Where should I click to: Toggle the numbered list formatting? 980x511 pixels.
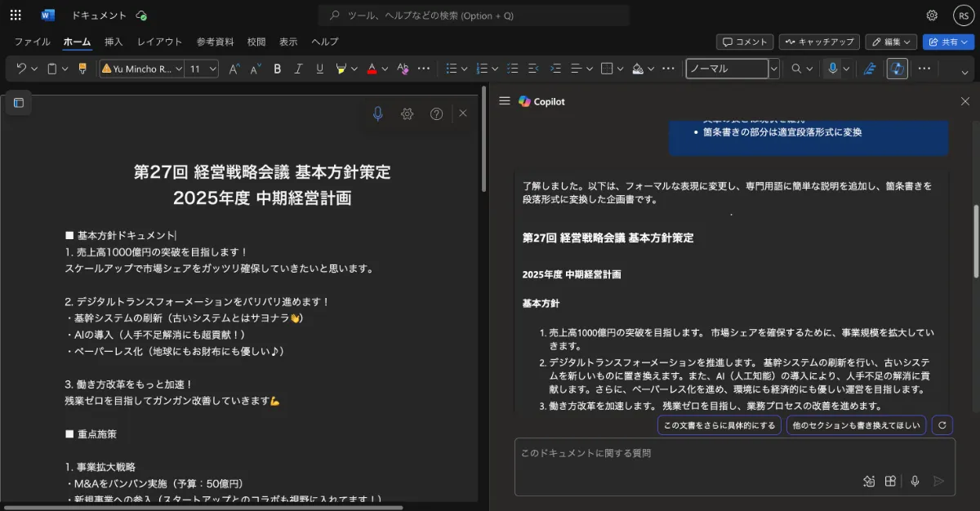(482, 69)
